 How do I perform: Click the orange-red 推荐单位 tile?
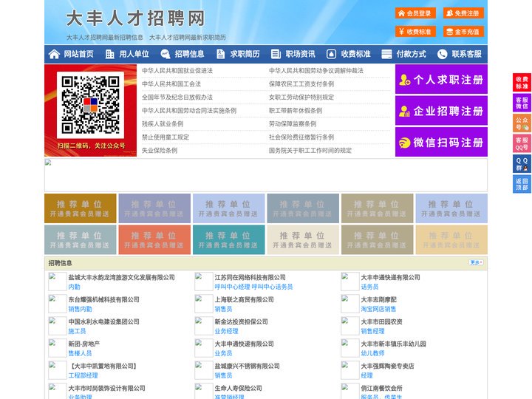(x=154, y=239)
